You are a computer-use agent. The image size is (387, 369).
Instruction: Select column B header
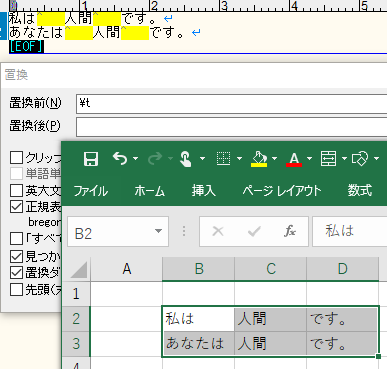pos(199,269)
